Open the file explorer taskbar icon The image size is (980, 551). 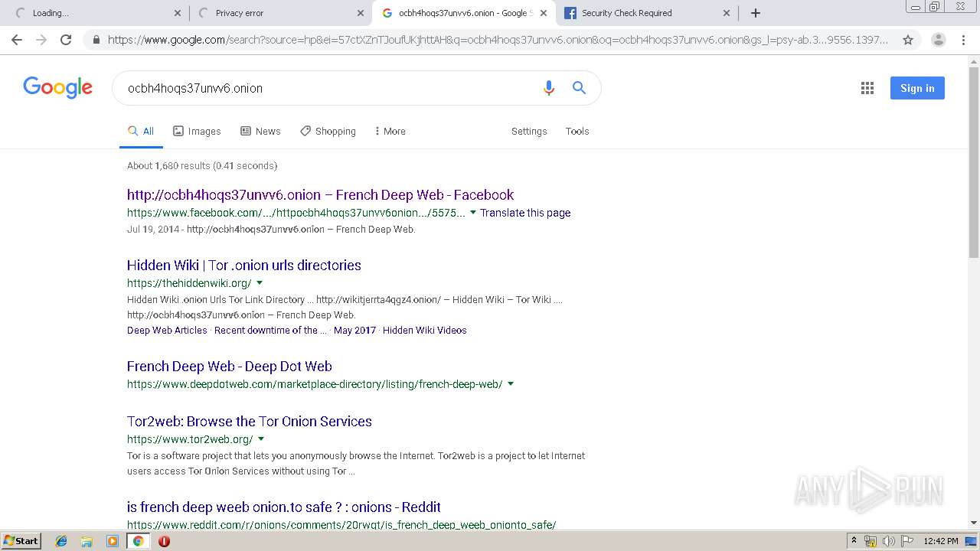[87, 541]
